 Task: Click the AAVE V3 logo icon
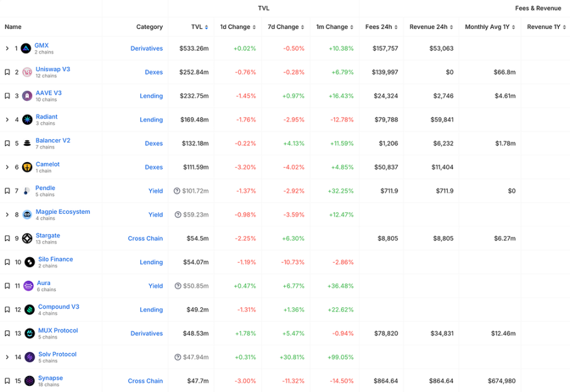[27, 96]
